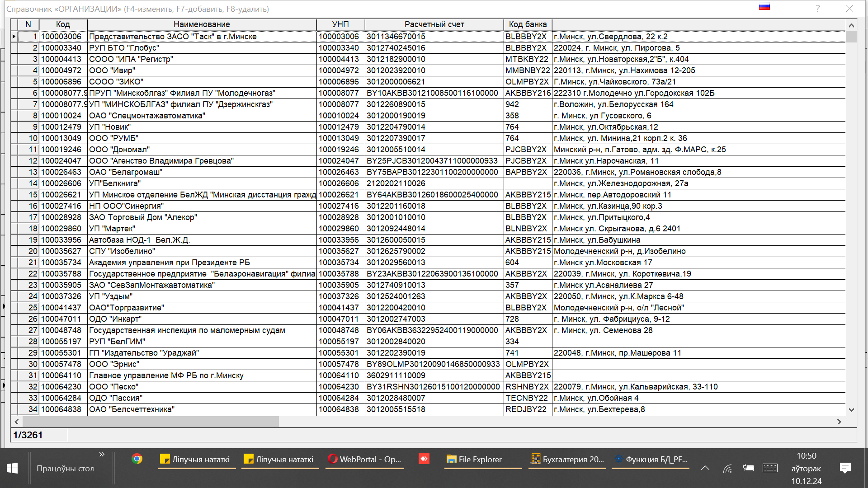The width and height of the screenshot is (868, 488).
Task: Click ООО "Дономал" cell
Action: (x=202, y=150)
